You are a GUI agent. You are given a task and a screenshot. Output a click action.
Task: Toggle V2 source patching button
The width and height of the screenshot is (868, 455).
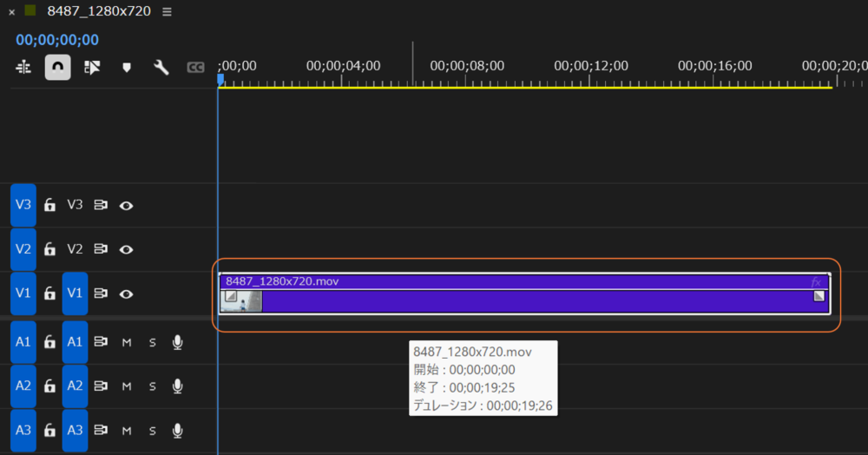pos(23,249)
